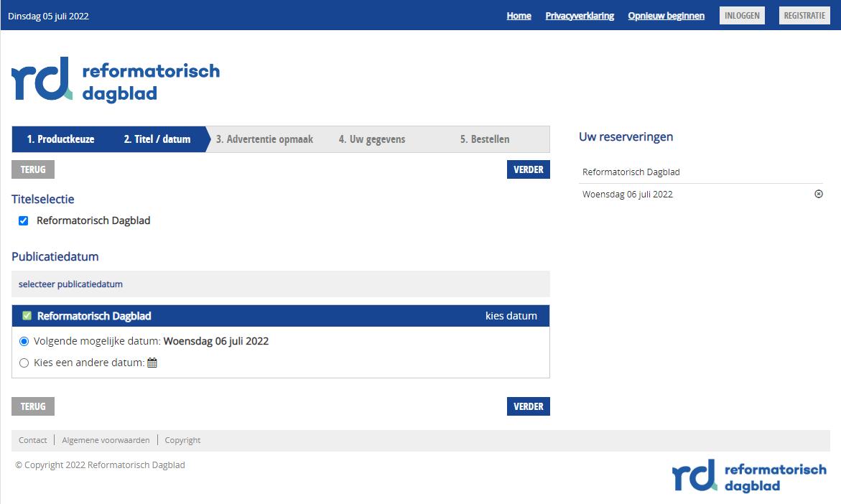
Task: Go to step 5. Bestellen
Action: point(485,139)
